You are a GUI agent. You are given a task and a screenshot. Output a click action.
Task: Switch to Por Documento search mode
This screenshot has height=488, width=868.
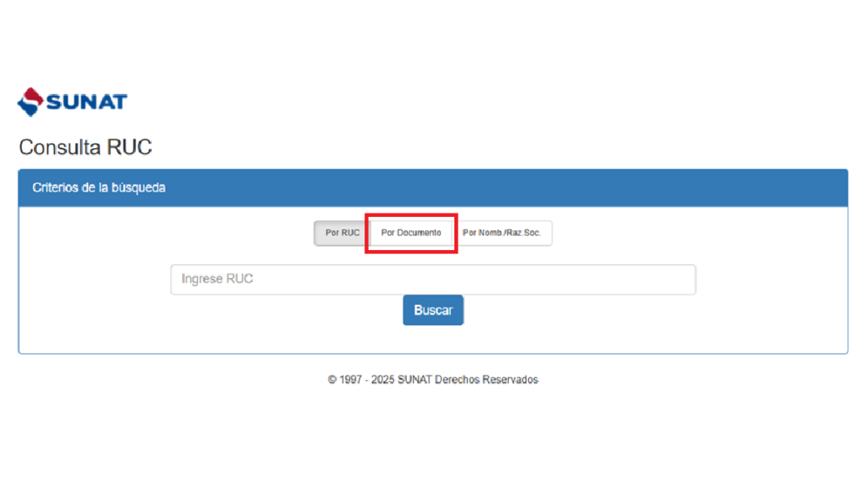tap(411, 233)
